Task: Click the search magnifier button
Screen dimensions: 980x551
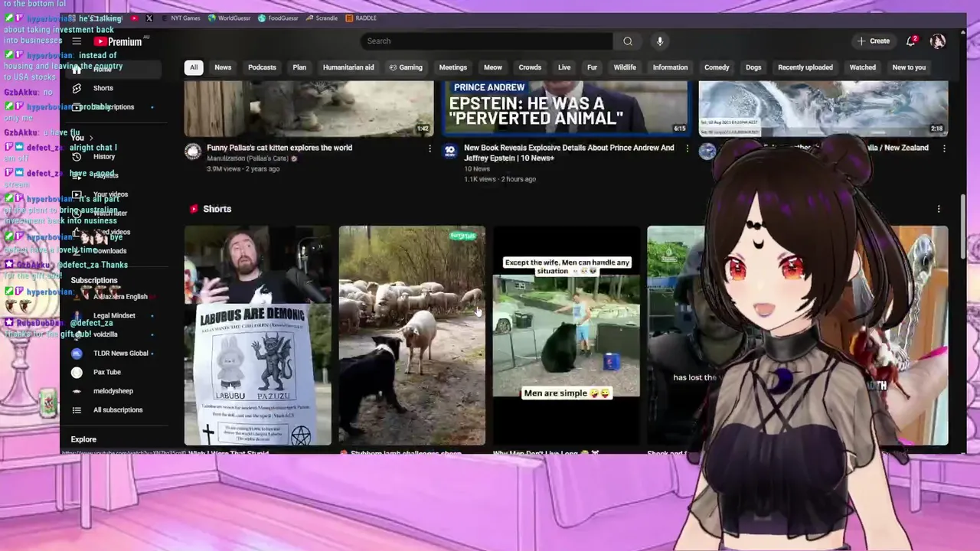Action: click(628, 41)
